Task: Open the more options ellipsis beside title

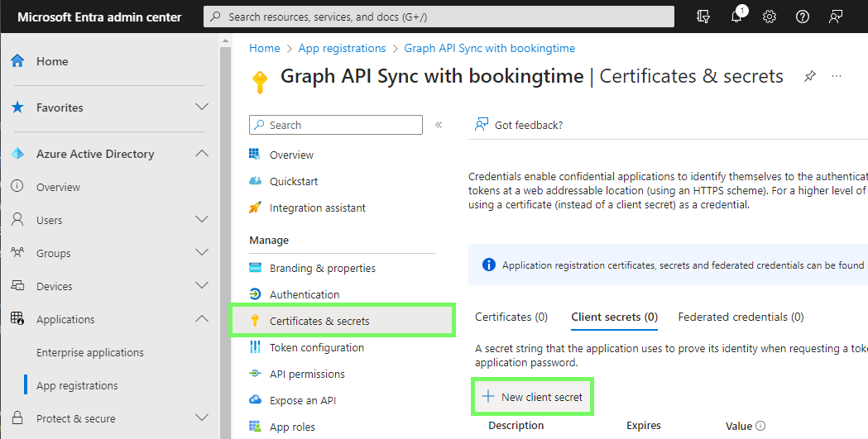Action: tap(837, 76)
